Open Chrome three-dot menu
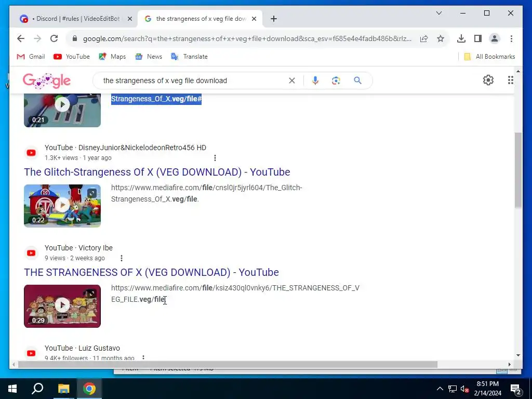532x399 pixels. pyautogui.click(x=511, y=38)
